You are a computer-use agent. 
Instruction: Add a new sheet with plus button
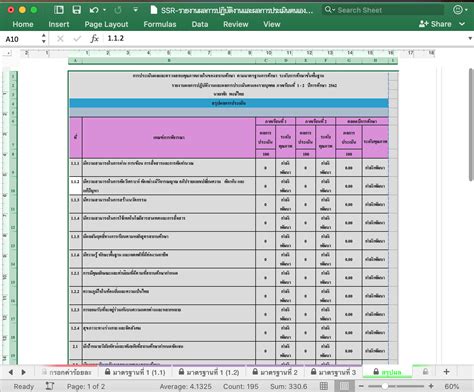(447, 372)
